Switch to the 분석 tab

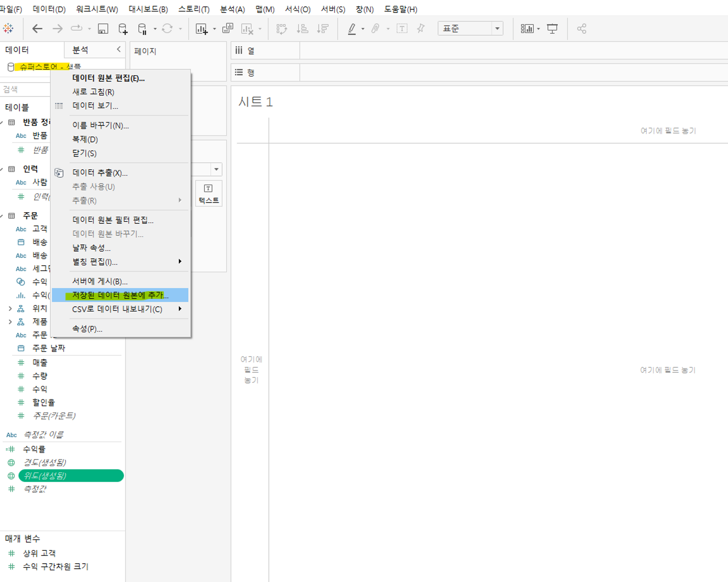pyautogui.click(x=80, y=50)
